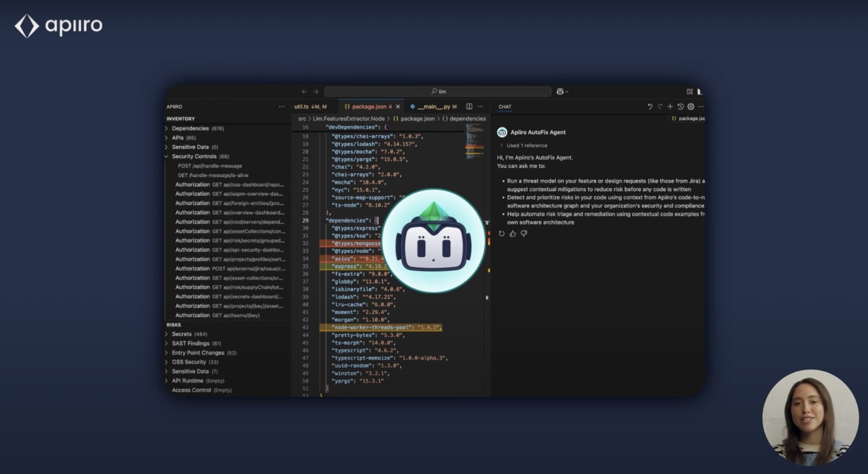Select POST /api/handle-message item
868x474 pixels.
point(210,166)
